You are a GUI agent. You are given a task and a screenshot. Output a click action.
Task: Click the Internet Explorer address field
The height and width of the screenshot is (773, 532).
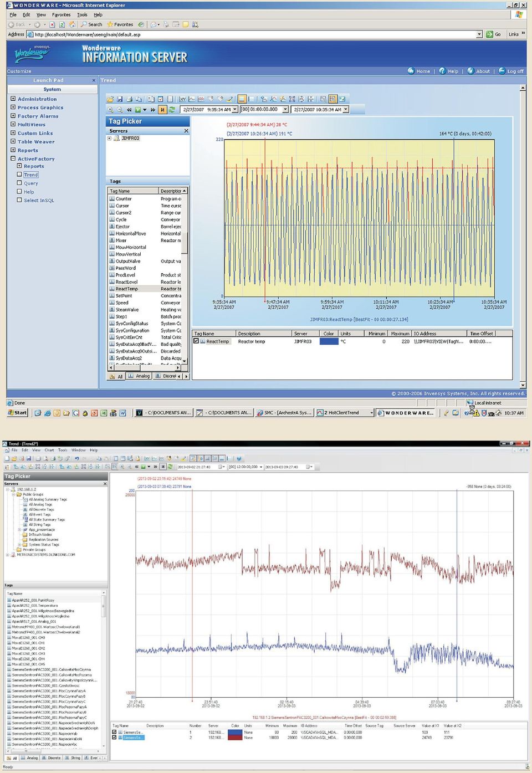pyautogui.click(x=254, y=34)
